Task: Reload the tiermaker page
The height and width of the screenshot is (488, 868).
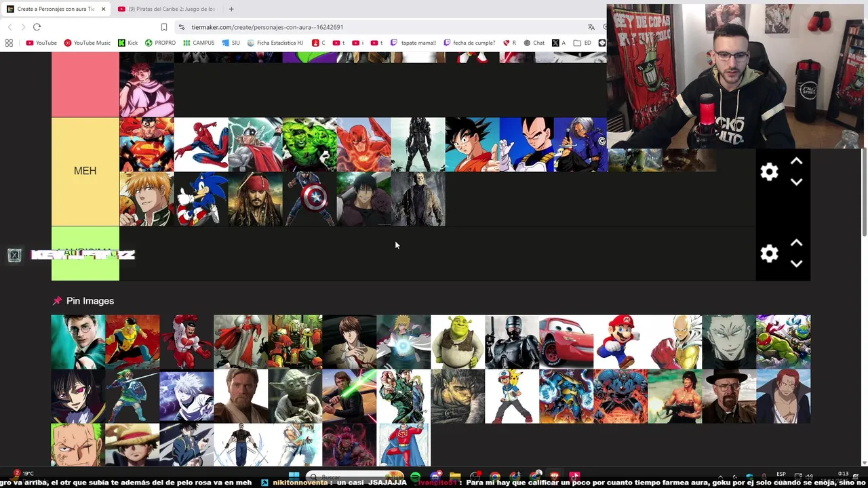Action: 37,27
